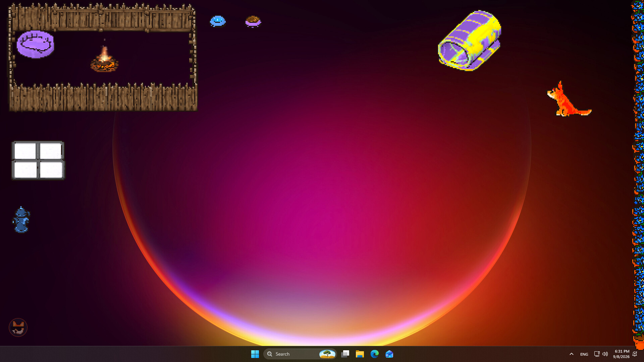Launch Microsoft Edge from the taskbar
644x362 pixels.
click(x=375, y=354)
